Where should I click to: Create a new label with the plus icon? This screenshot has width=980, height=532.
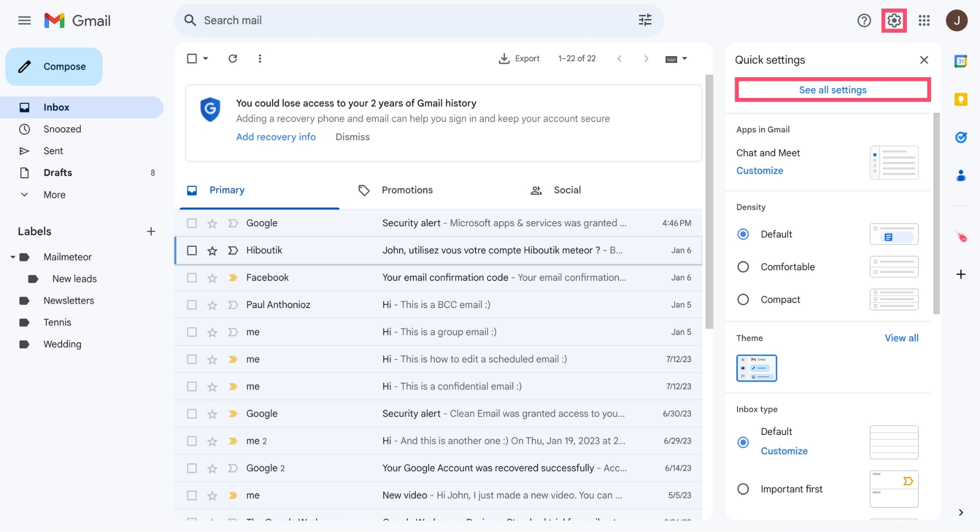click(x=150, y=231)
